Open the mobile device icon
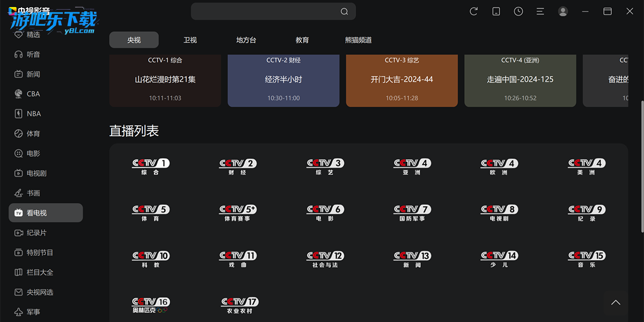 pos(496,11)
